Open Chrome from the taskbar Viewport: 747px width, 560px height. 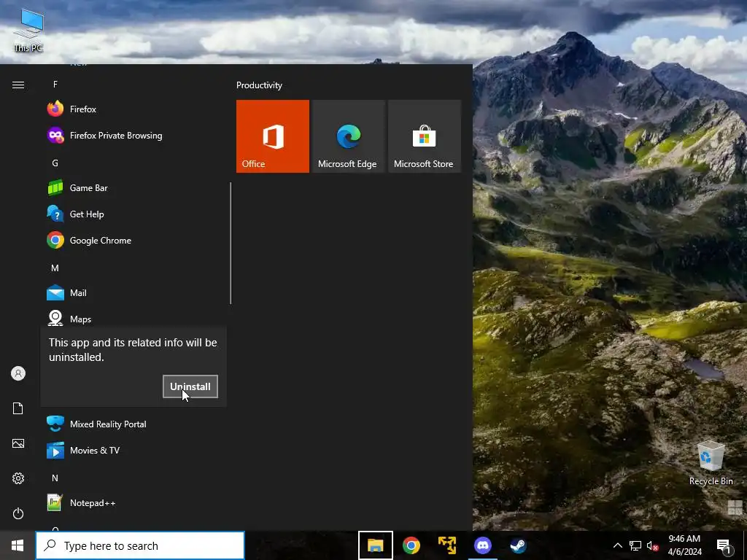tap(411, 545)
